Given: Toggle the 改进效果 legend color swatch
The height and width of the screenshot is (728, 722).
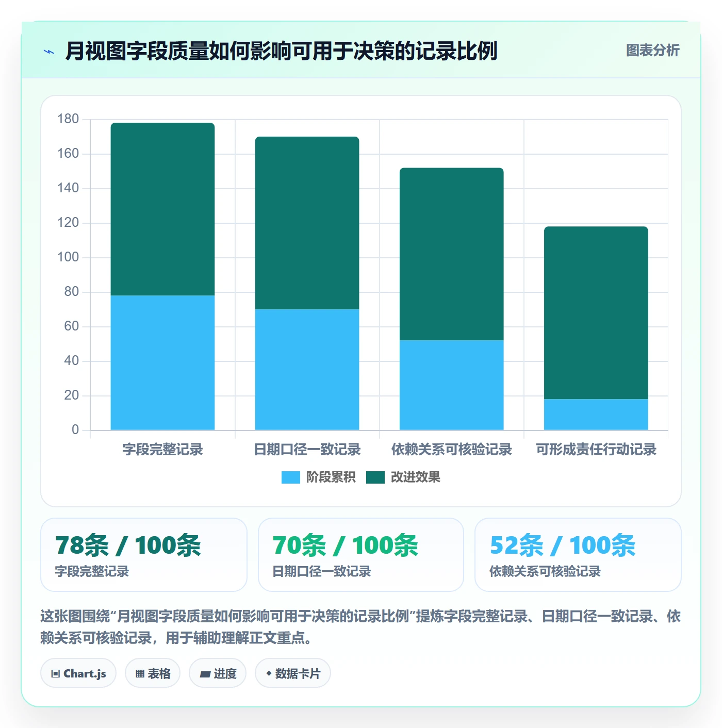Looking at the screenshot, I should click(375, 477).
